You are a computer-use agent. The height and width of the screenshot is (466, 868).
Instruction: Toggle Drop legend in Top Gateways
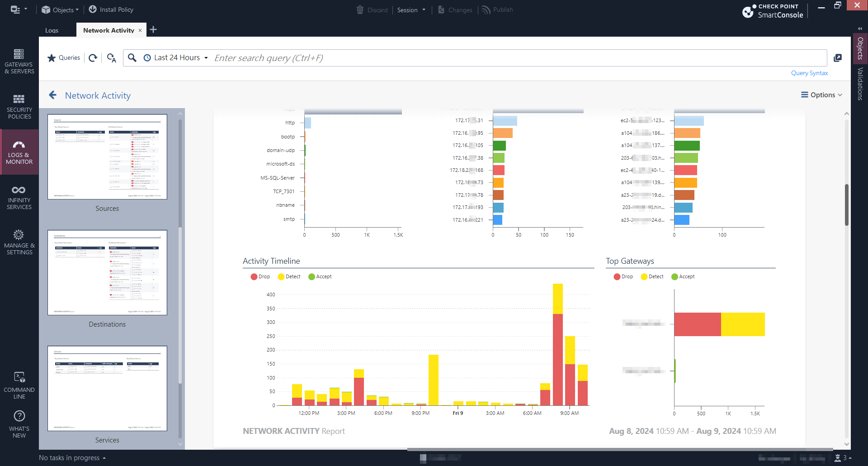[623, 276]
